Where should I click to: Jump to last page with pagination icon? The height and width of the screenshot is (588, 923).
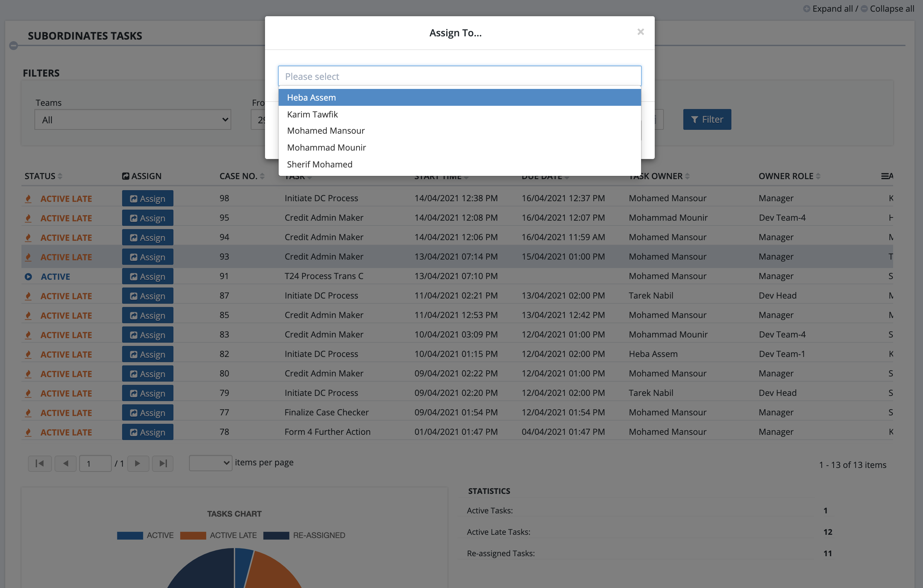coord(162,463)
